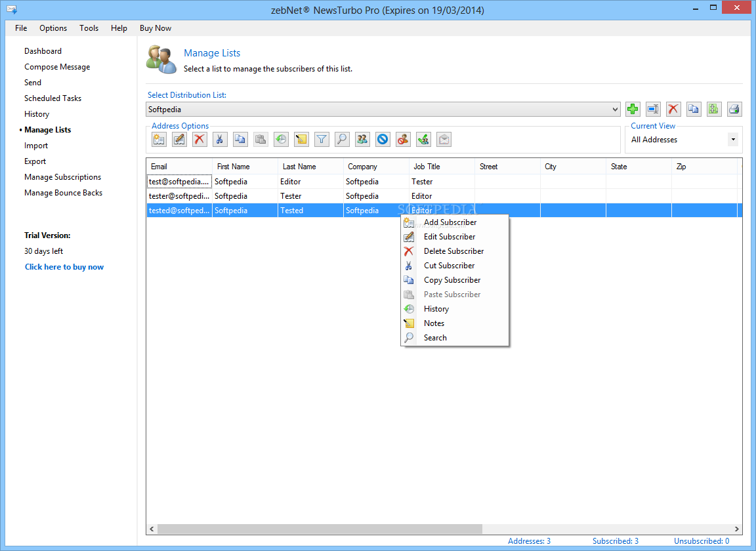Choose Delete Subscriber in context menu
Viewport: 756px width, 551px height.
pos(455,251)
